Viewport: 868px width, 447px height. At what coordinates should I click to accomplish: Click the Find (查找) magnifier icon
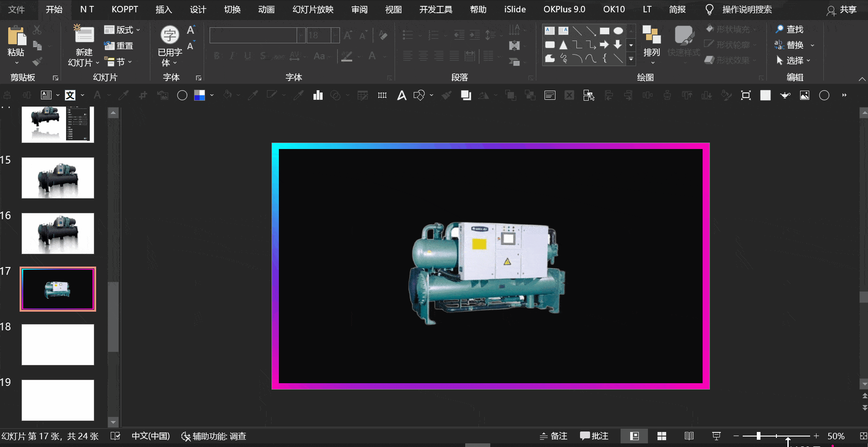[780, 29]
